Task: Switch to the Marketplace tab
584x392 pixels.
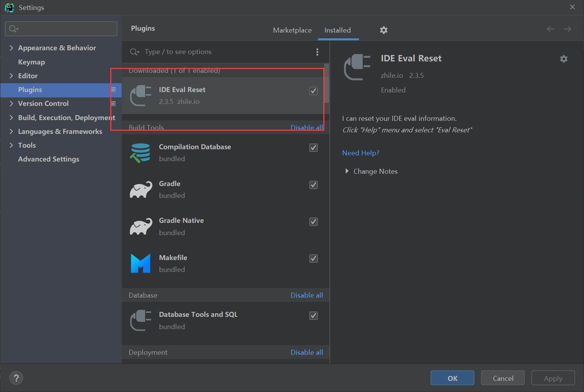Action: (292, 30)
